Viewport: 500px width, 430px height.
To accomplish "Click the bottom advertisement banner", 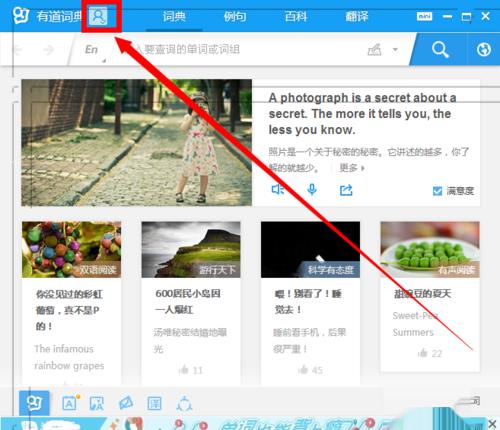I will click(x=243, y=423).
